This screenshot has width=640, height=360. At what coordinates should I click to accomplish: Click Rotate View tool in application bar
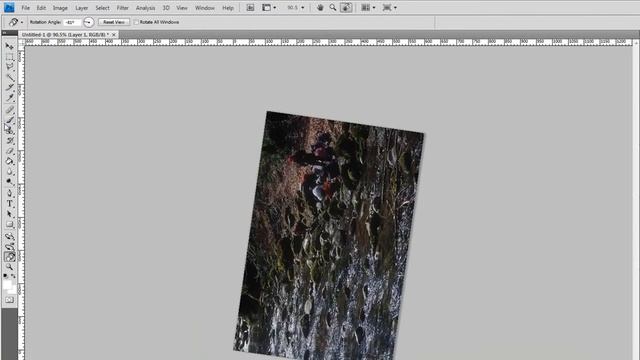[x=346, y=7]
